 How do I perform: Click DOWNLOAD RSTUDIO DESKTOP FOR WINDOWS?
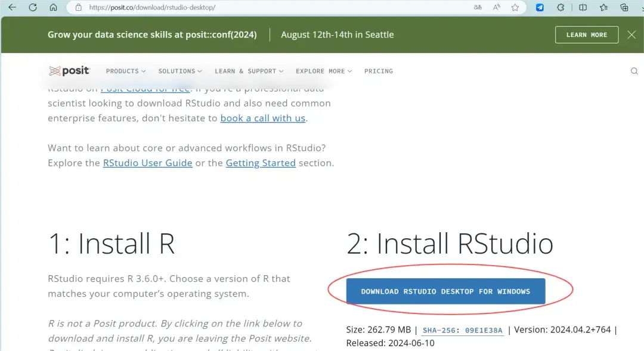tap(445, 291)
